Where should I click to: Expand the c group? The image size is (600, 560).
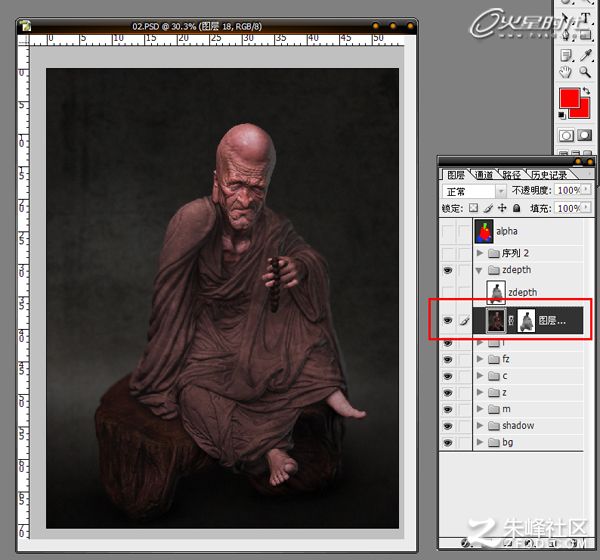(480, 376)
